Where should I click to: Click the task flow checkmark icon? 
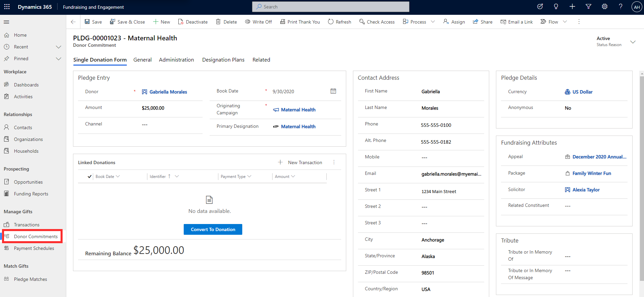(540, 7)
